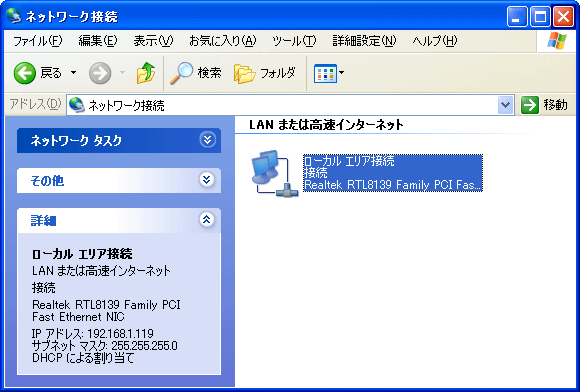Select the highlighted Realtek RTL8139 connection label
This screenshot has width=580, height=392.
pos(393,173)
